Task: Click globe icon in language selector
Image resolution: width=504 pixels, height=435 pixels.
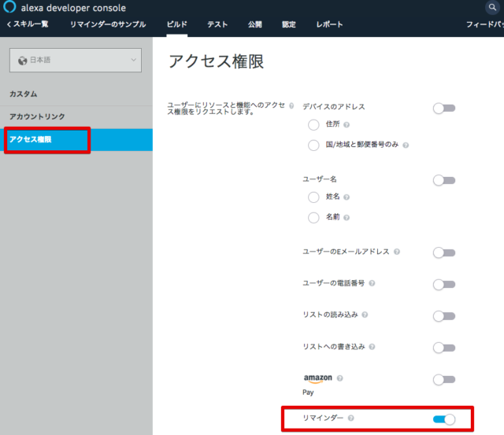Action: pos(23,61)
